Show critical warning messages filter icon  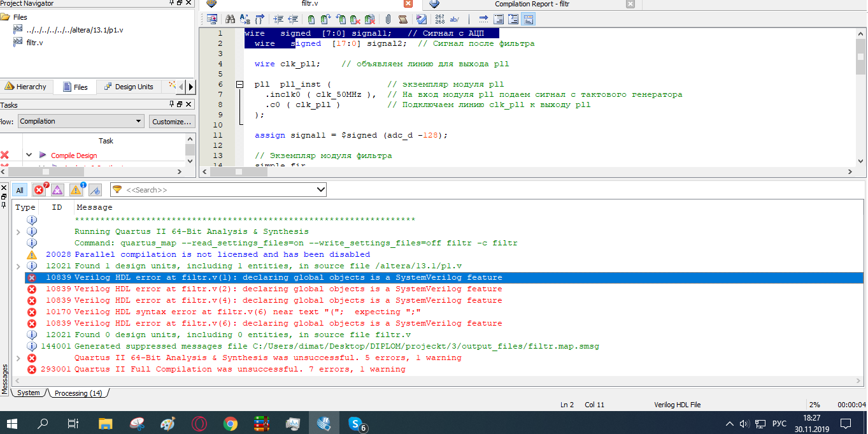58,190
